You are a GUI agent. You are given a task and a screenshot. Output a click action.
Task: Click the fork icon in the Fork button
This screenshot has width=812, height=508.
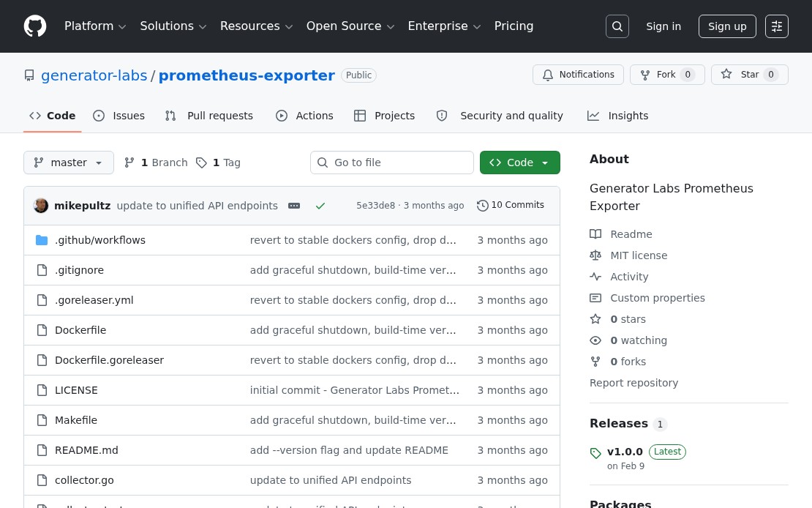pos(645,75)
